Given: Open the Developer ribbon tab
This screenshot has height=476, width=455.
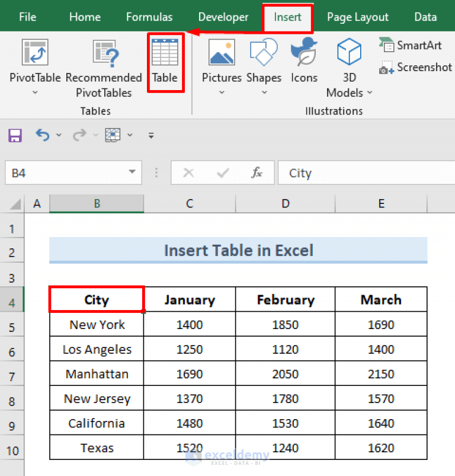Looking at the screenshot, I should (x=223, y=17).
